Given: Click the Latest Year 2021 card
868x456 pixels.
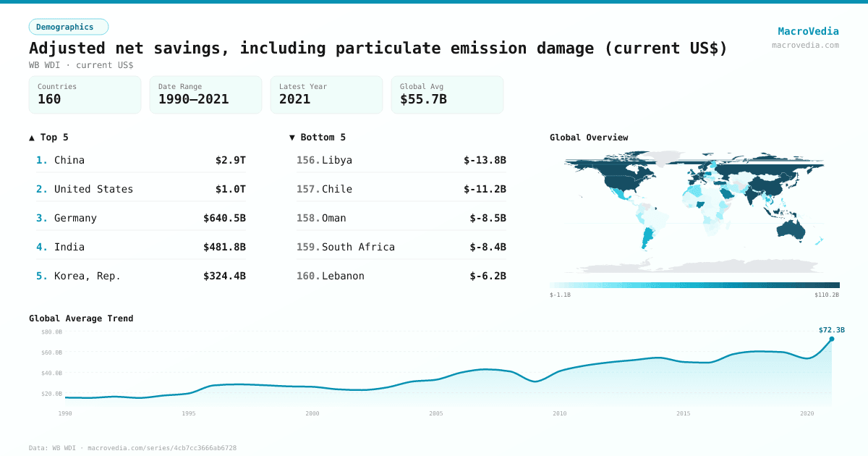Looking at the screenshot, I should click(x=326, y=94).
